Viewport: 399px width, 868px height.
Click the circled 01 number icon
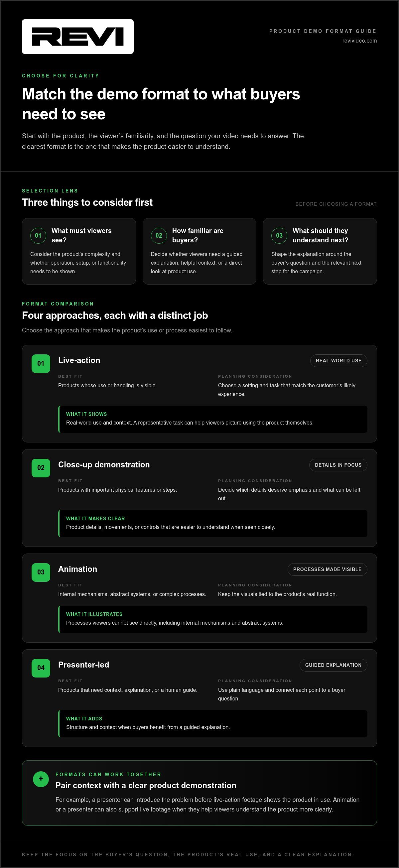click(x=38, y=235)
